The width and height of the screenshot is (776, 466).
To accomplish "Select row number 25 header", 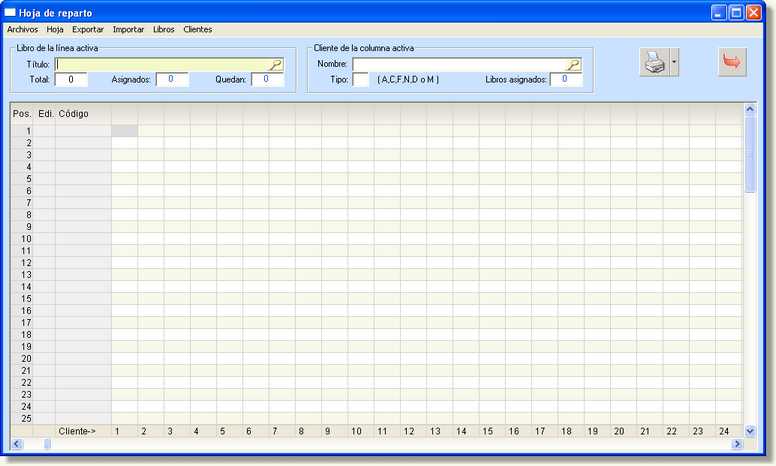I will click(22, 419).
